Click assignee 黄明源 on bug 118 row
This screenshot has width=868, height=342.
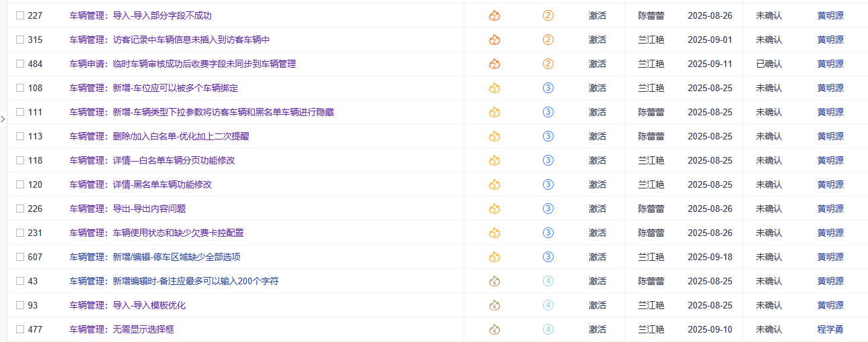(830, 160)
